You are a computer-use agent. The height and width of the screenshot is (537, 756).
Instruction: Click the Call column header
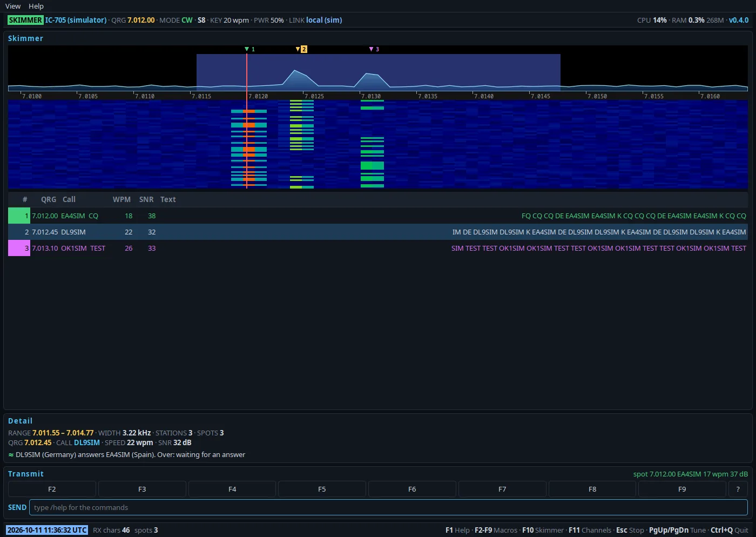(69, 199)
